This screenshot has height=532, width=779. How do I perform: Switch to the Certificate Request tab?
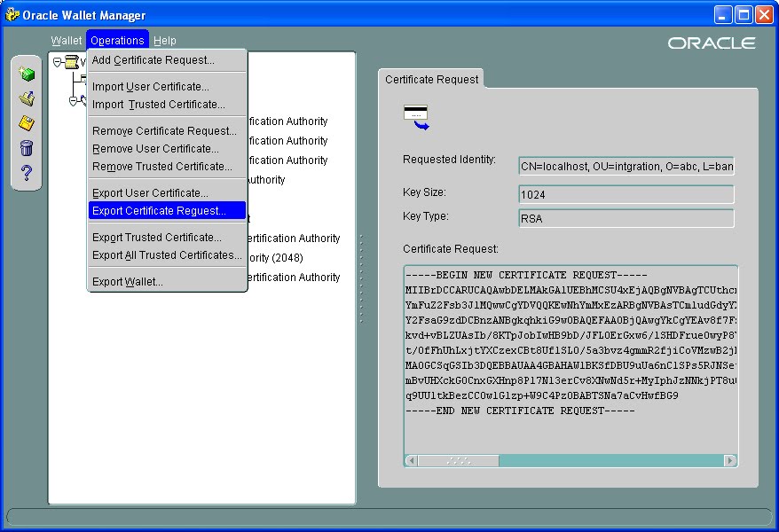[x=430, y=79]
